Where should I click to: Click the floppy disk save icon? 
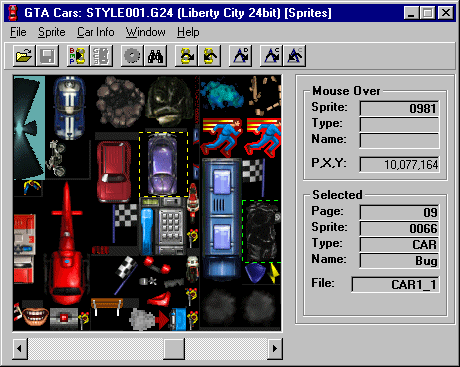48,56
